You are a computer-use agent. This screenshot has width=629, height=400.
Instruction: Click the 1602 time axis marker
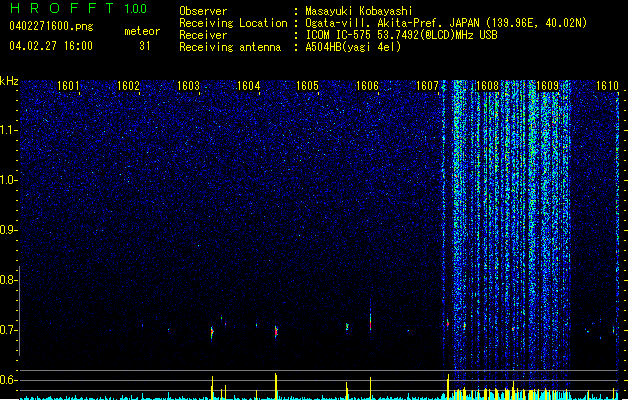point(128,86)
